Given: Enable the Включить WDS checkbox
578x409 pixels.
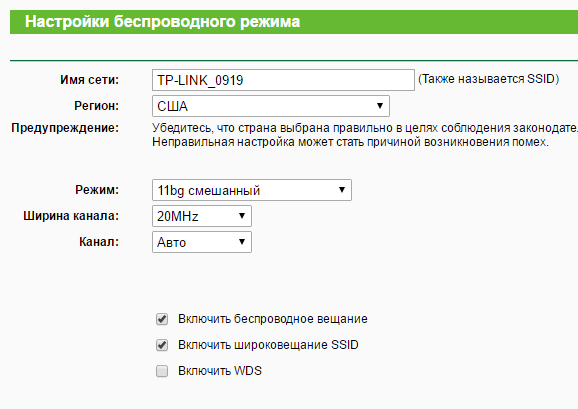Looking at the screenshot, I should (162, 371).
